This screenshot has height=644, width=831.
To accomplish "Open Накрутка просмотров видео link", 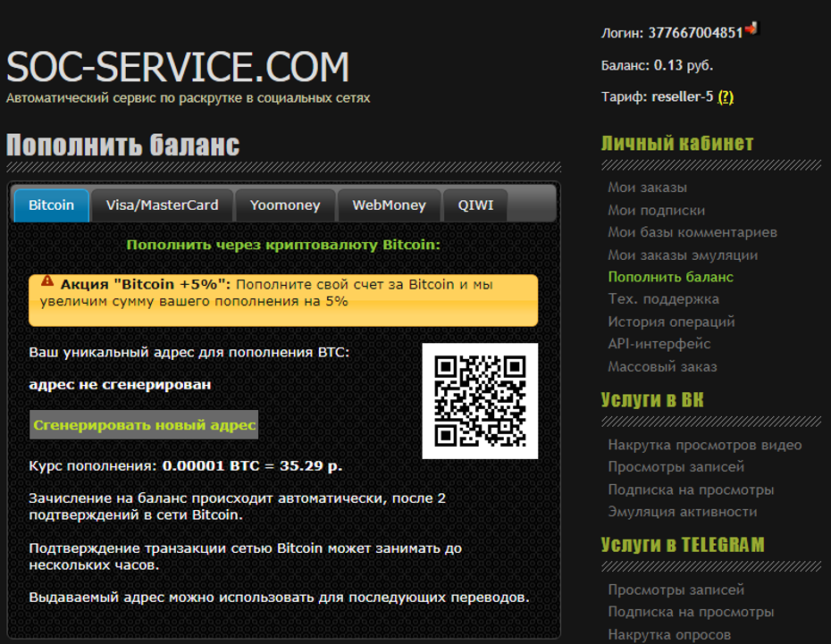I will [704, 445].
